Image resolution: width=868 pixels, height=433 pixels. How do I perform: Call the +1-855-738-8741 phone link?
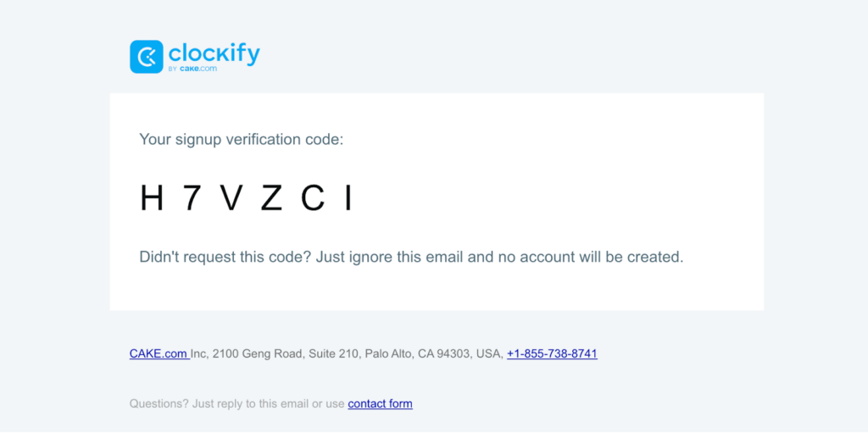click(x=552, y=353)
